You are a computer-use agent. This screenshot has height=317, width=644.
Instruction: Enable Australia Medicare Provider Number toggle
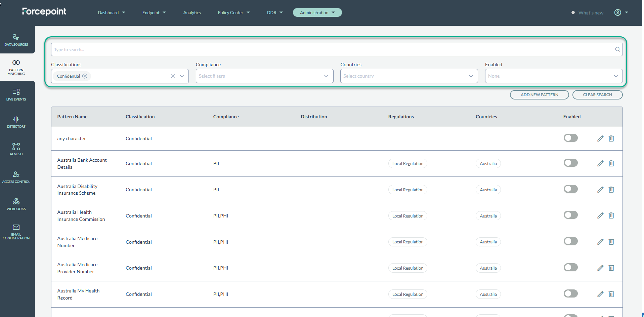point(571,267)
